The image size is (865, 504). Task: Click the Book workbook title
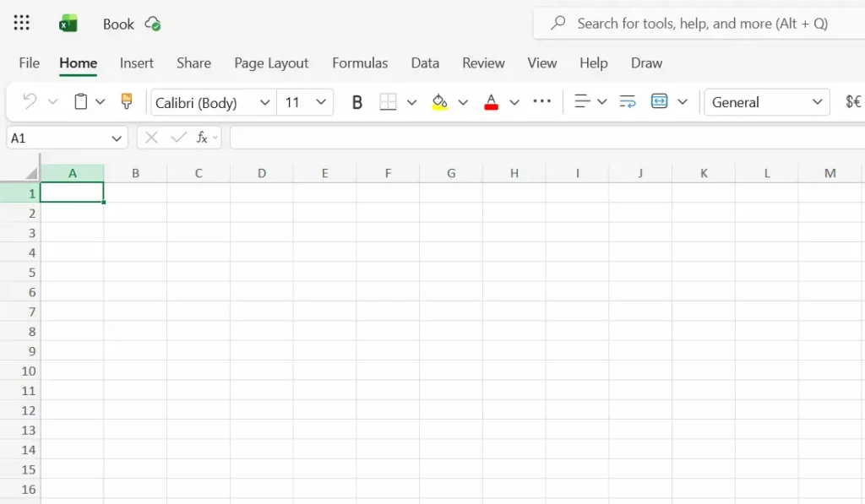pyautogui.click(x=118, y=24)
